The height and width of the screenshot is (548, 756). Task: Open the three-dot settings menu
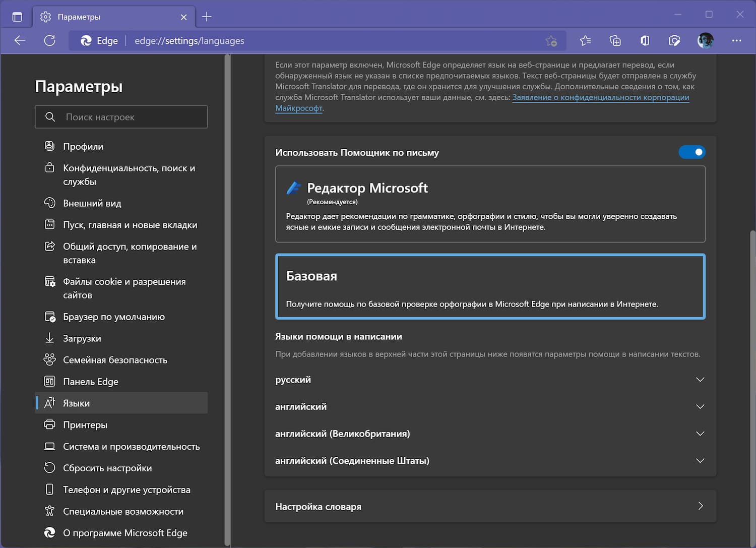736,41
